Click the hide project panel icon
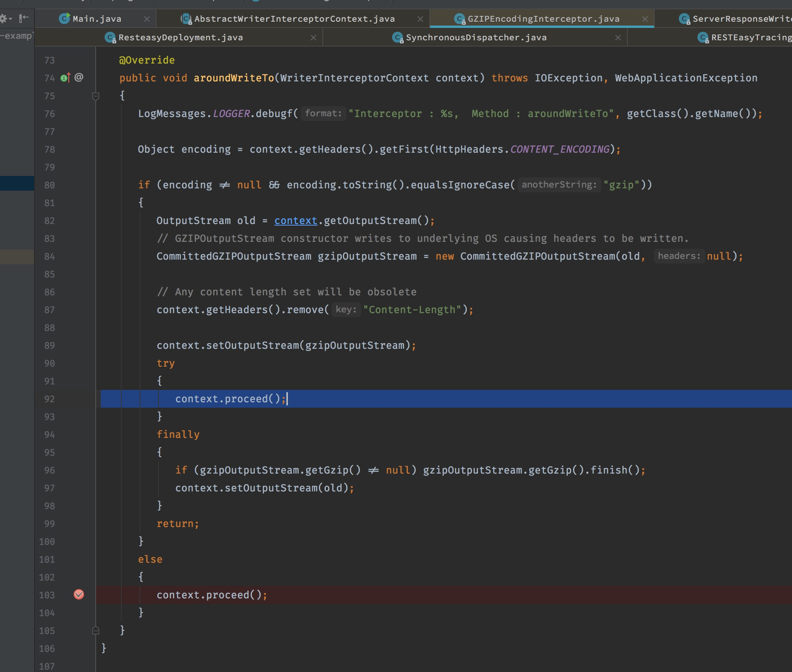Screen dimensions: 792x672 coord(24,18)
